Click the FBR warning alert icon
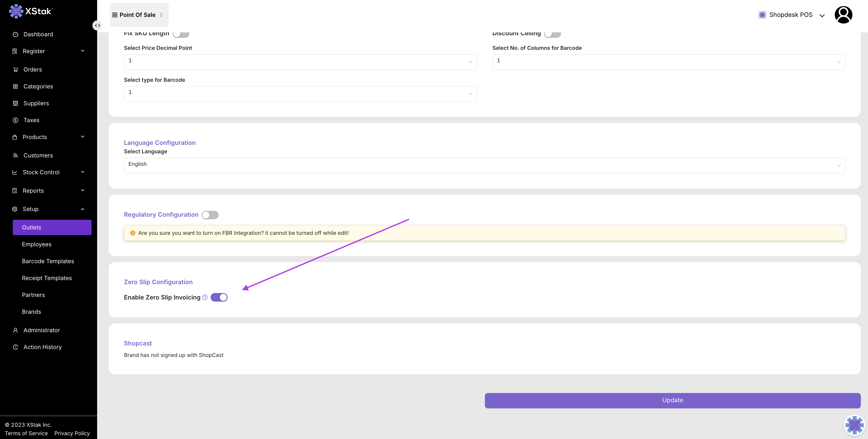 point(132,233)
